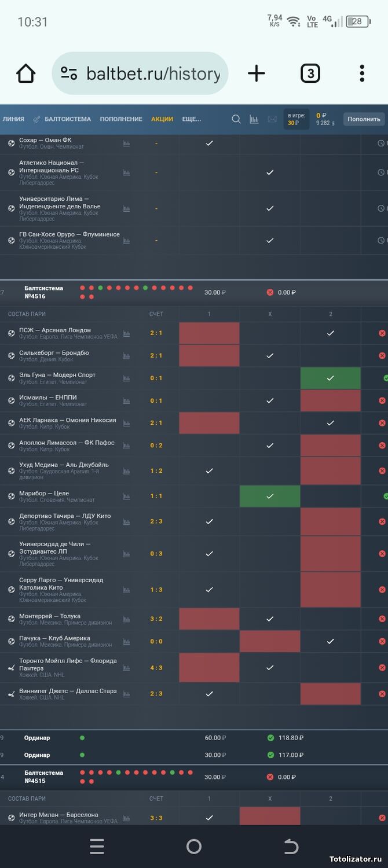Open stats icon for Депортиво Тачира — ЛДУ Кито

(126, 521)
